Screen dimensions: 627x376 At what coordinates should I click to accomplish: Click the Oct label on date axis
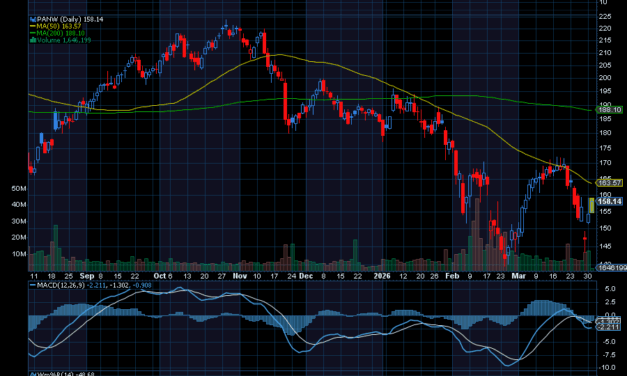point(160,276)
